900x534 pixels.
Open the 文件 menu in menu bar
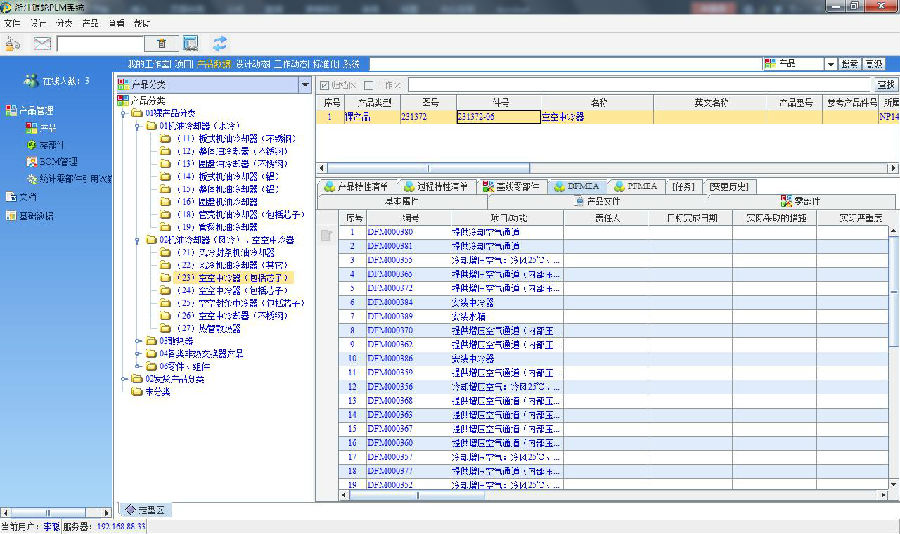pyautogui.click(x=11, y=22)
